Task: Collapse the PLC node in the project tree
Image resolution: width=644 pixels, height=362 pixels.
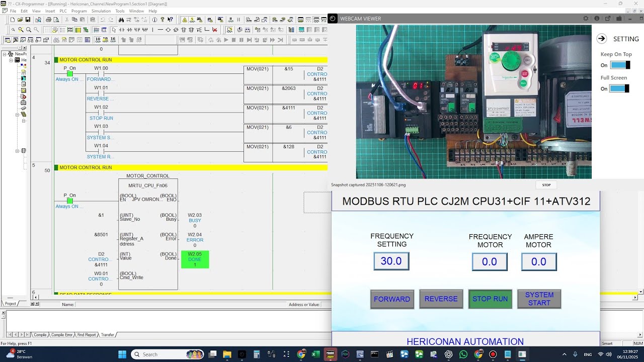Action: click(x=11, y=60)
